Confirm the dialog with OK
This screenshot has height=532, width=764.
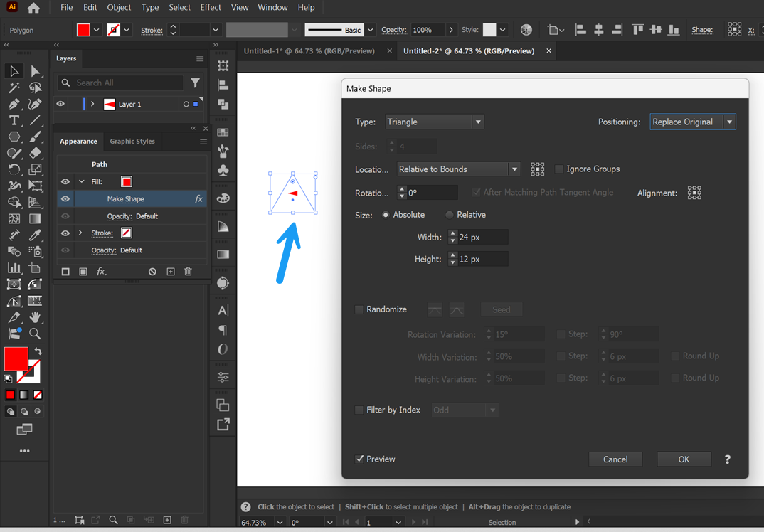pyautogui.click(x=683, y=459)
